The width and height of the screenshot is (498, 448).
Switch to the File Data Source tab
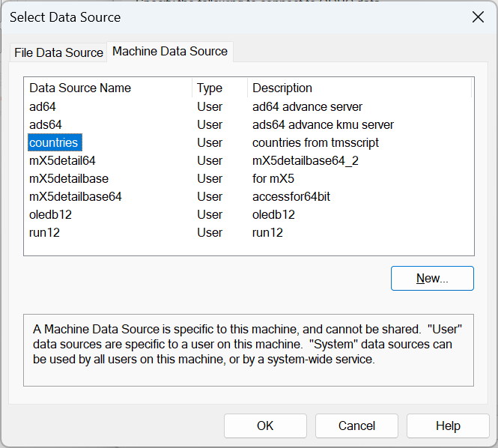click(58, 52)
